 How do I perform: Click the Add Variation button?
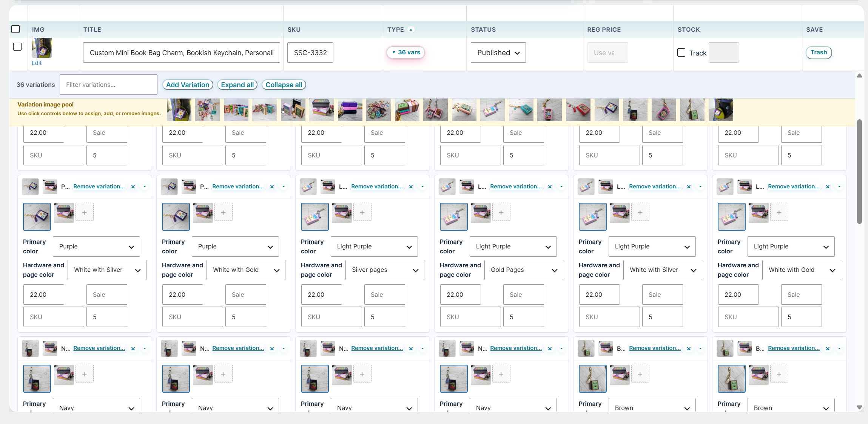coord(188,85)
